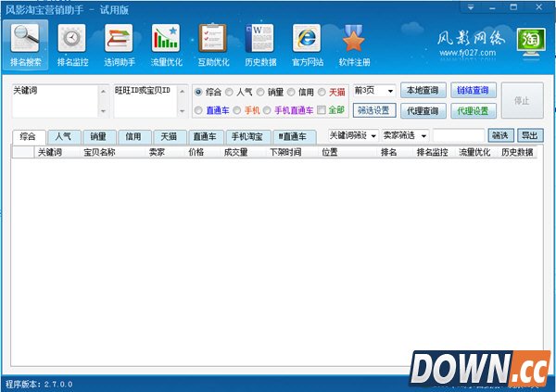Click the 筛选设置 button

(x=374, y=110)
